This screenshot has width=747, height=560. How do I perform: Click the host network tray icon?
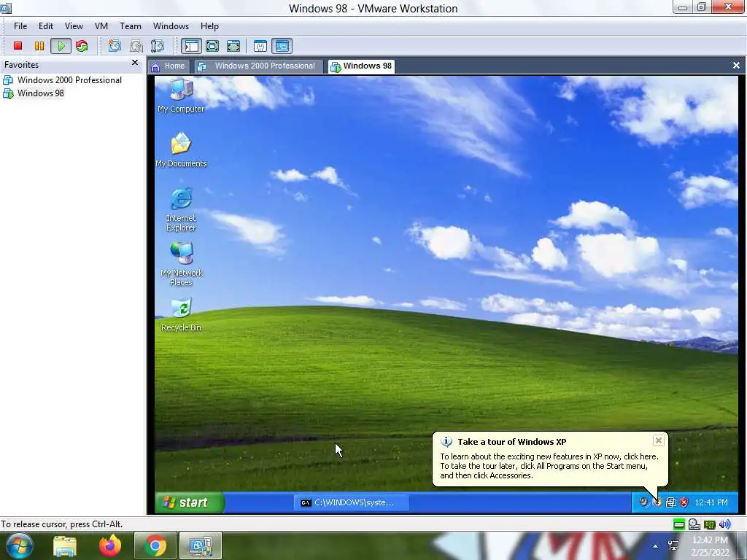pos(673,546)
